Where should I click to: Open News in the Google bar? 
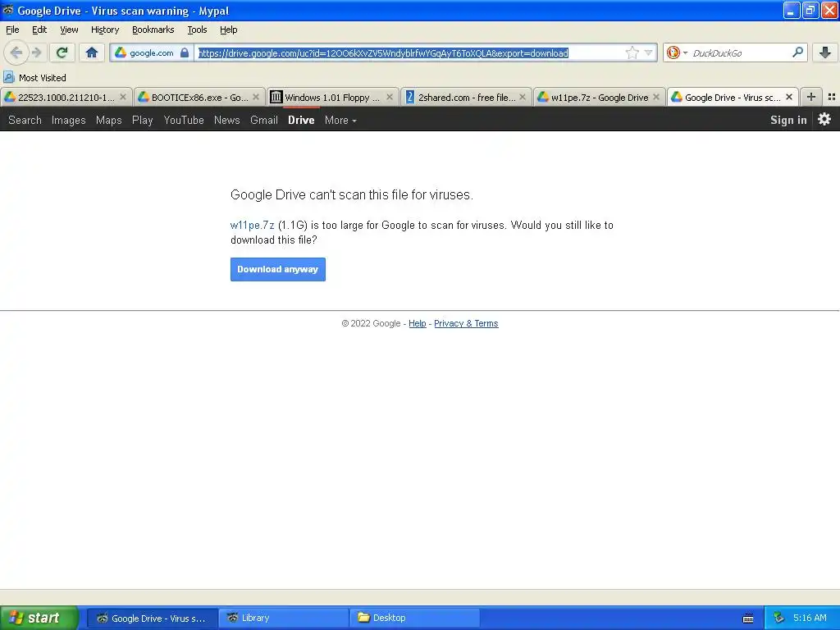227,120
